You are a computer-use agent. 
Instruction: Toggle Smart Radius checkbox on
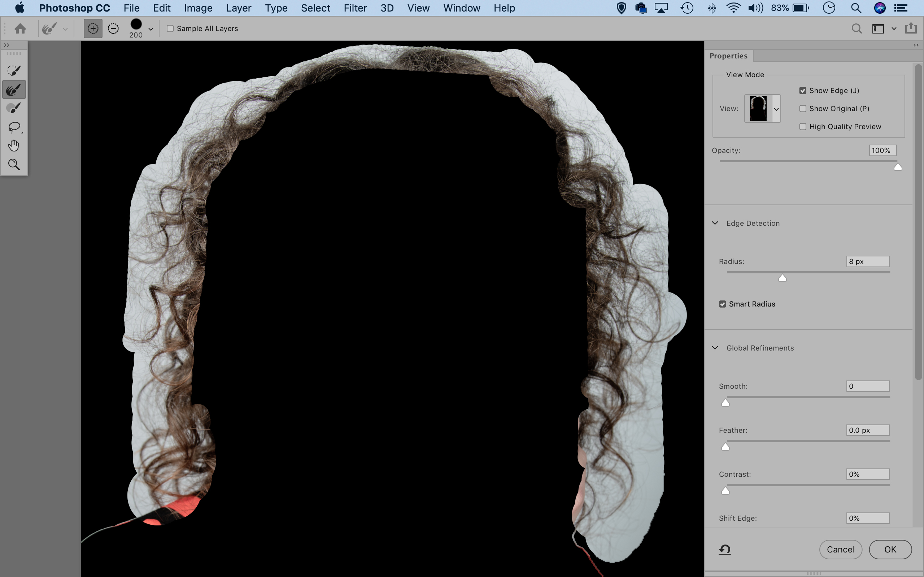point(723,304)
